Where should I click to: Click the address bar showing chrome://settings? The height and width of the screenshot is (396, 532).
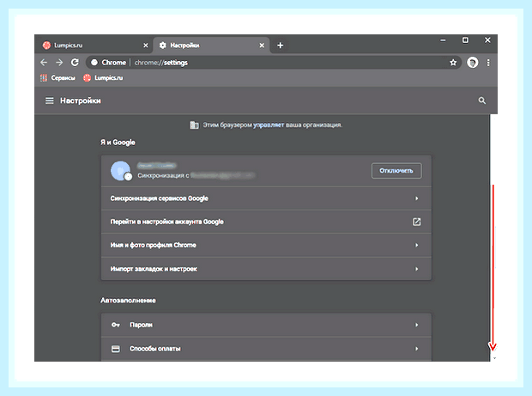273,63
